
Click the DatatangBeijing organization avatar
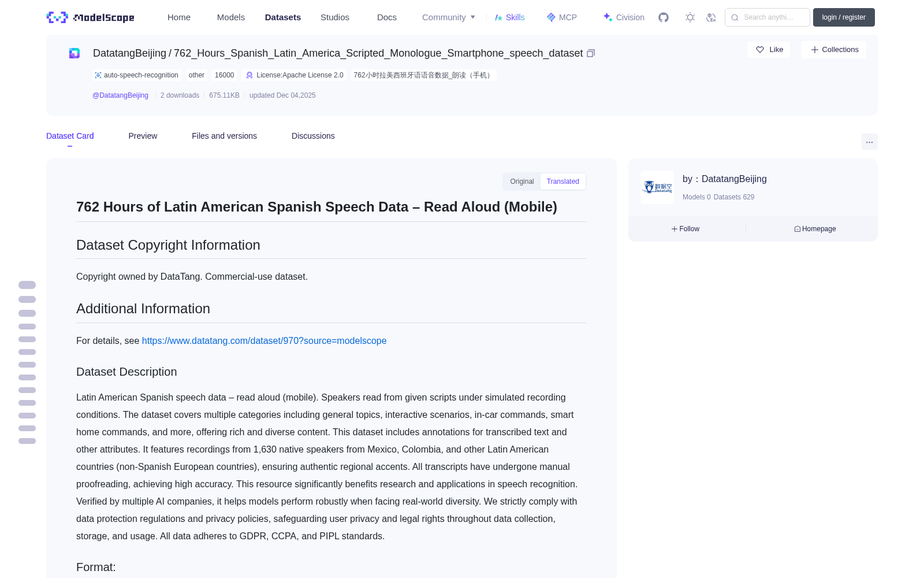pos(657,187)
